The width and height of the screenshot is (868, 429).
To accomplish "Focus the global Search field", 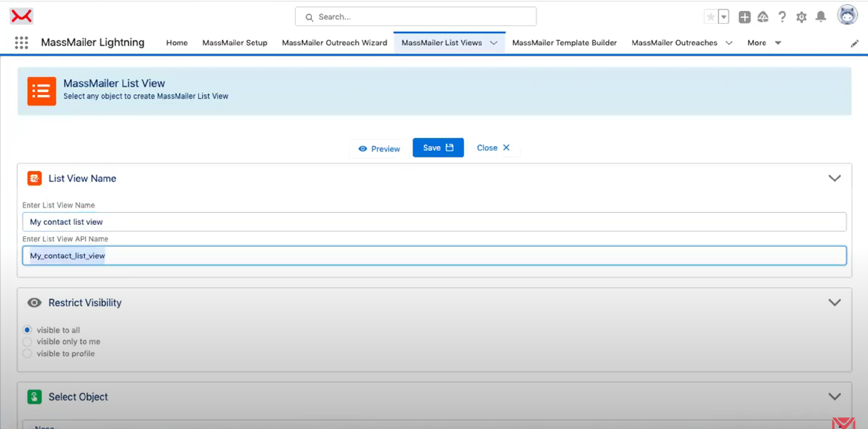I will pyautogui.click(x=416, y=17).
